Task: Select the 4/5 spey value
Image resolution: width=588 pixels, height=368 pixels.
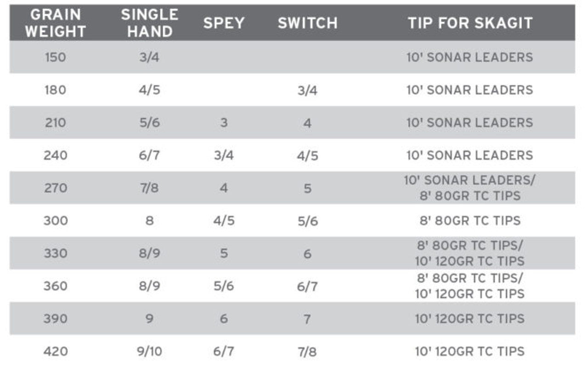Action: (x=223, y=221)
